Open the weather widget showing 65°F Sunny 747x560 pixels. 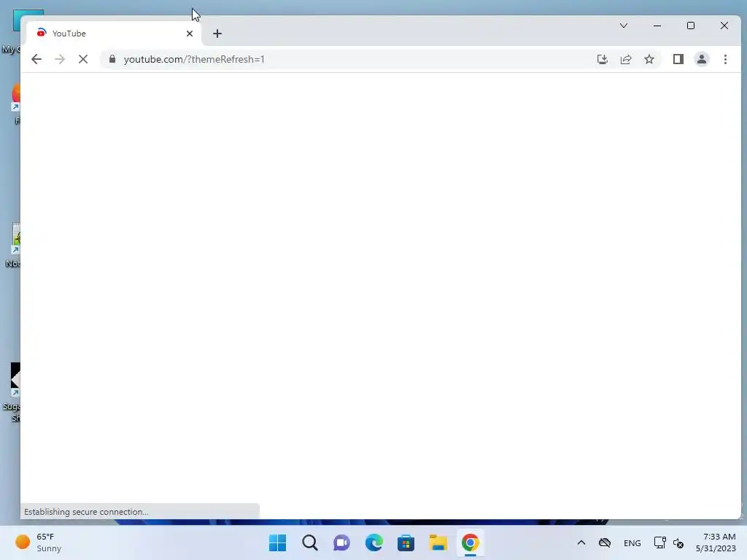click(38, 542)
